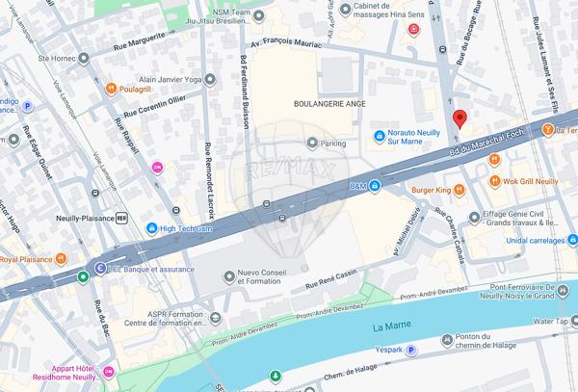Click the Appart Hôtel Residhome lodging icon
Viewport: 578px width, 392px height.
point(108,372)
